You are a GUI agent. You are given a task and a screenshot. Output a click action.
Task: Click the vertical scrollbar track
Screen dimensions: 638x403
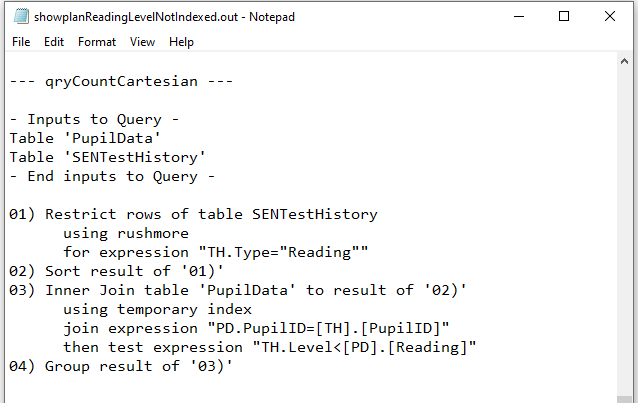(625, 232)
